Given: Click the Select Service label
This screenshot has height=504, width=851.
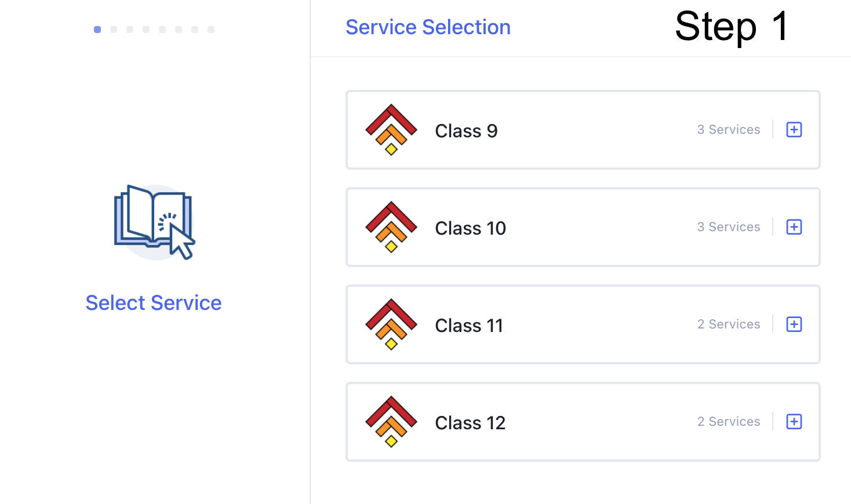Looking at the screenshot, I should [154, 303].
